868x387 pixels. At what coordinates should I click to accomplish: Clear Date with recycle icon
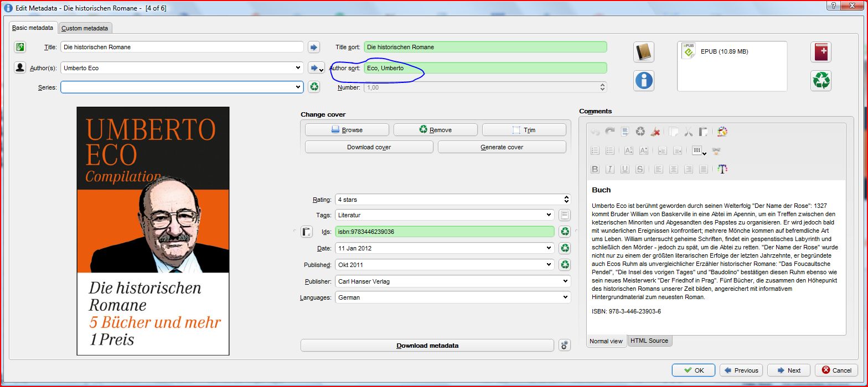pos(564,248)
